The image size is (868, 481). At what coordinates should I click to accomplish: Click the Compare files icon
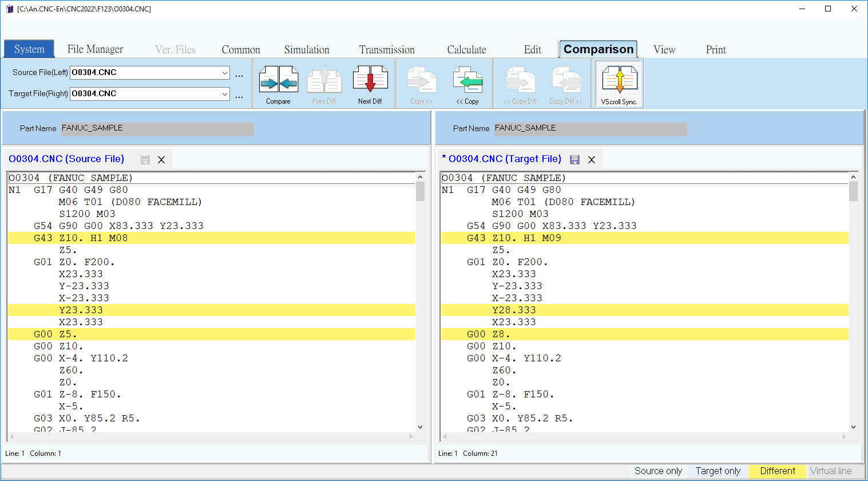278,84
